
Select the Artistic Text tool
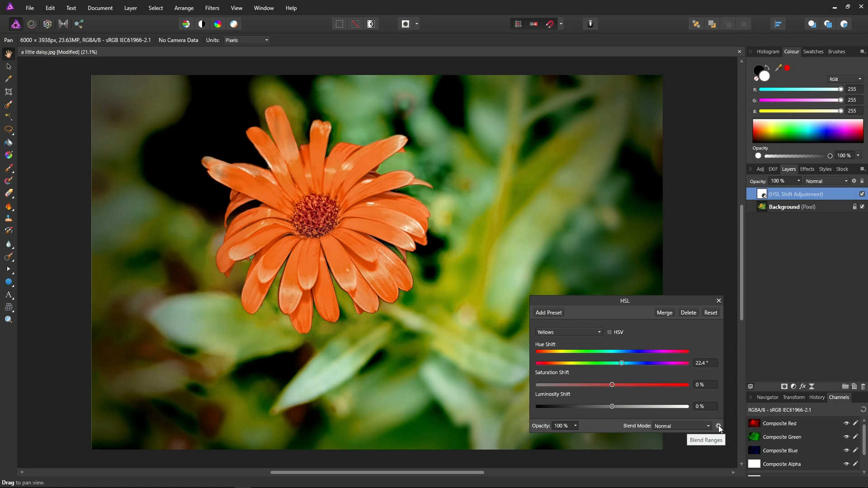click(x=9, y=295)
